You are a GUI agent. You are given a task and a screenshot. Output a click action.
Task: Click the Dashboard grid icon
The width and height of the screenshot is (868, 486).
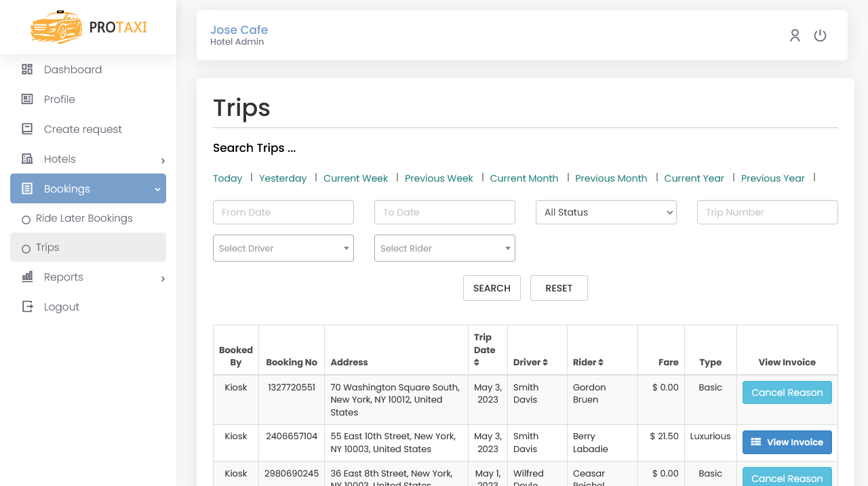(27, 69)
